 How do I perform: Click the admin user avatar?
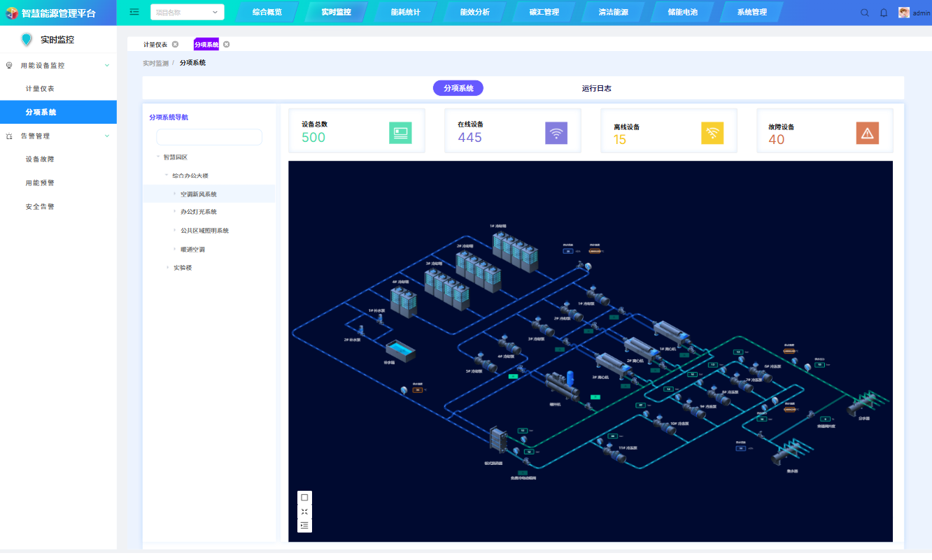(904, 13)
